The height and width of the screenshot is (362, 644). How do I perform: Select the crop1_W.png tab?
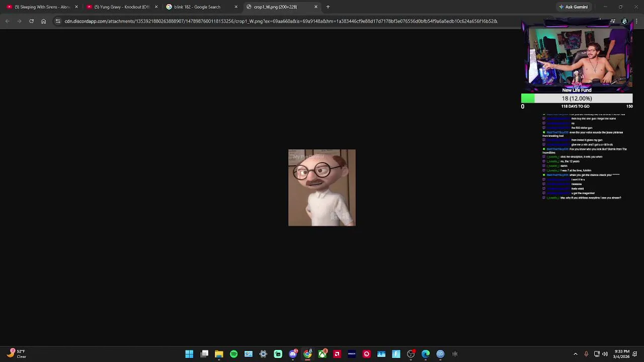(x=281, y=7)
